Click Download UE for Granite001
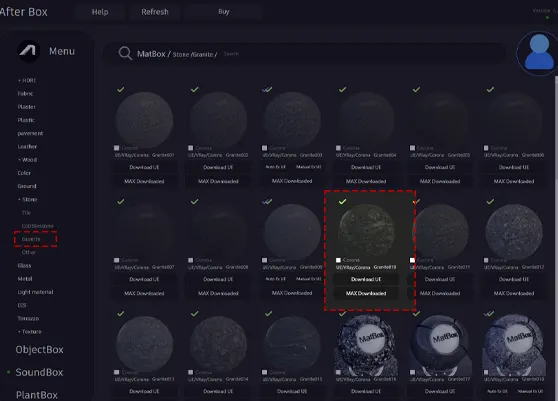This screenshot has width=558, height=401. 144,167
